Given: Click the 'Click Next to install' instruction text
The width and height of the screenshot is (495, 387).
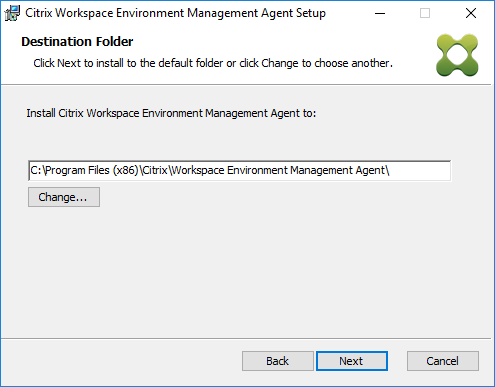Looking at the screenshot, I should (213, 63).
